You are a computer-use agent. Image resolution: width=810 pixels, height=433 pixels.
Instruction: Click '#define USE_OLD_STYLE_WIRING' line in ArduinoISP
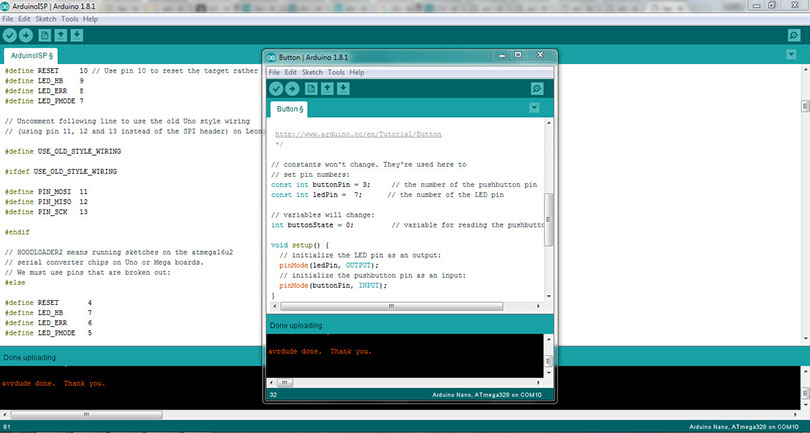[63, 151]
